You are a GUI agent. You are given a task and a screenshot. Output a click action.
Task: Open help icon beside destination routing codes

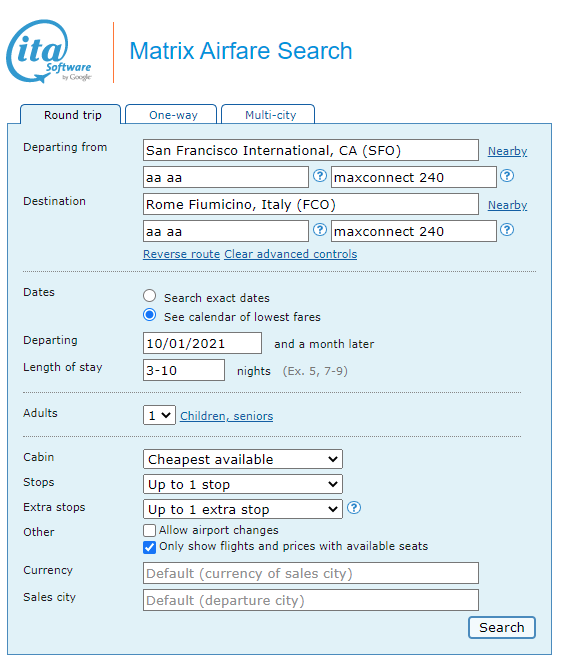tap(320, 230)
